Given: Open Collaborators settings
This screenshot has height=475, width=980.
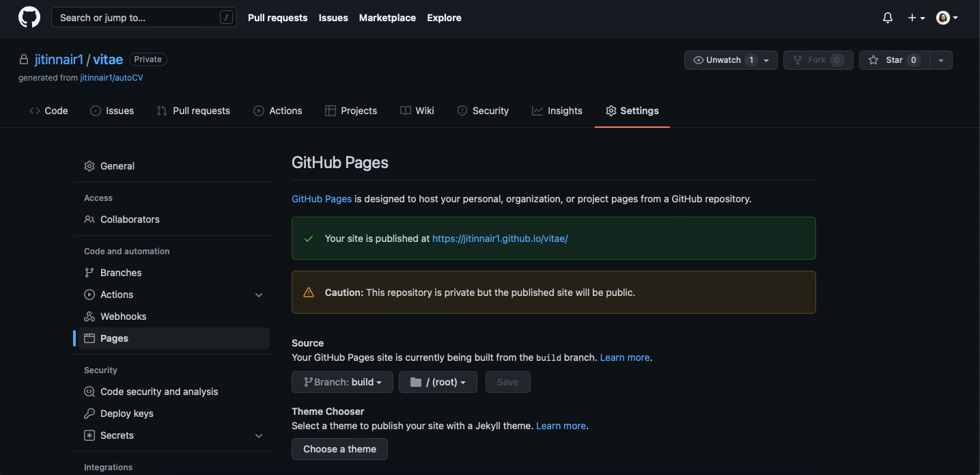Looking at the screenshot, I should pos(174,219).
